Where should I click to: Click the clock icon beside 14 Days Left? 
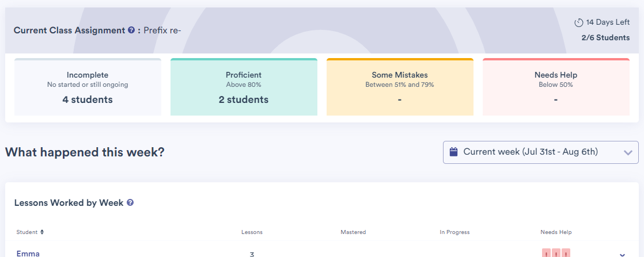[x=579, y=23]
